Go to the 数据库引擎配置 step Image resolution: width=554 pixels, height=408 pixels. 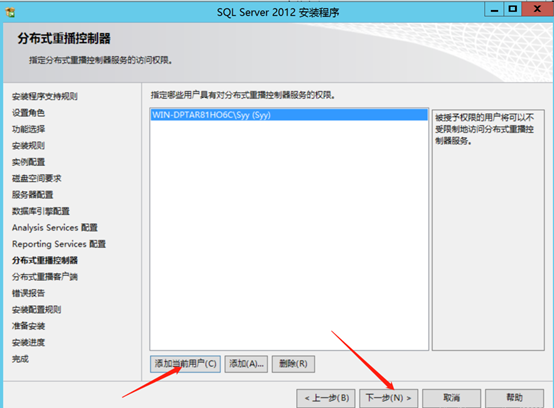point(41,211)
